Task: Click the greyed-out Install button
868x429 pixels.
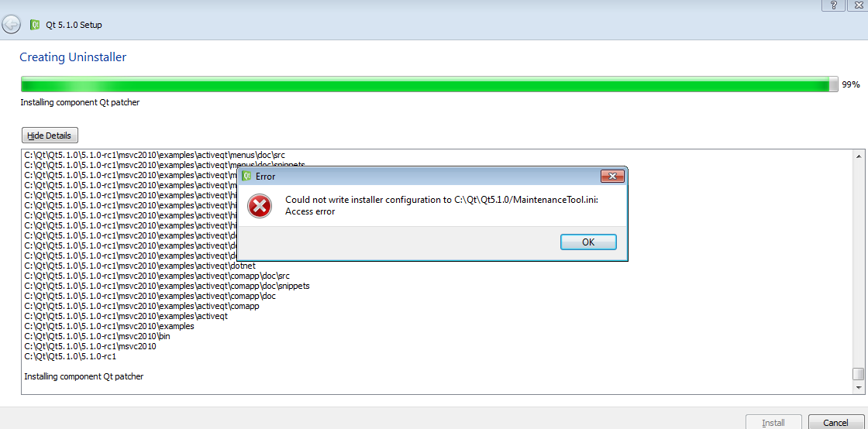Action: point(773,422)
